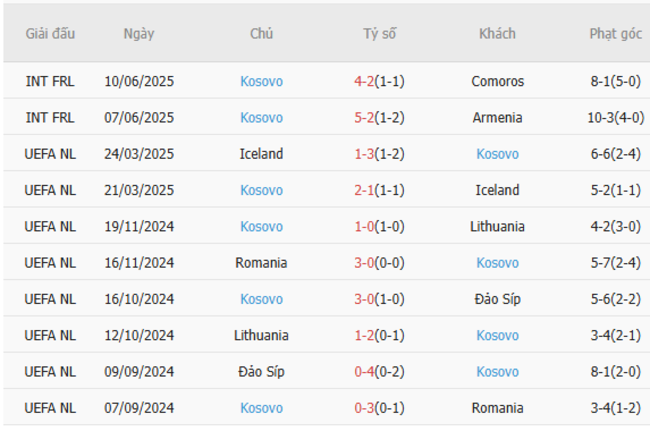
Task: Click the "Giải đấu" column header
Action: click(50, 33)
